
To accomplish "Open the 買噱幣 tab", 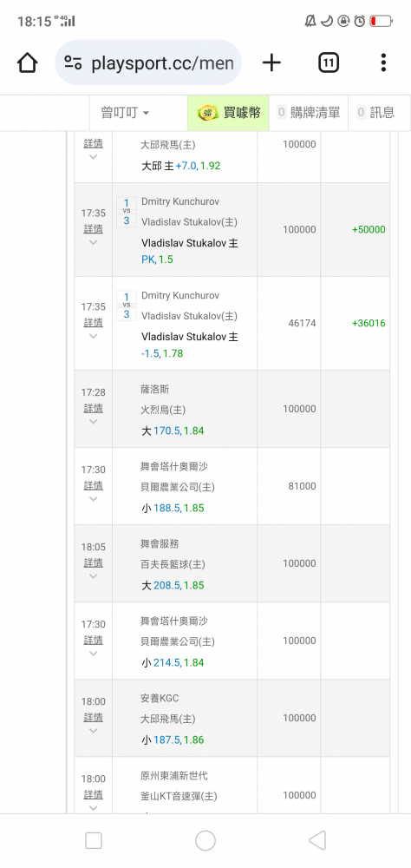I will [x=228, y=113].
